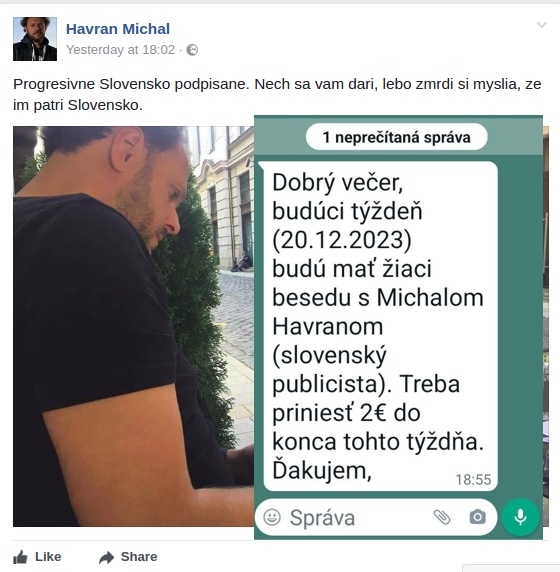
Task: Open the 'Yesterday at 18:02' timestamp link
Action: pyautogui.click(x=120, y=50)
